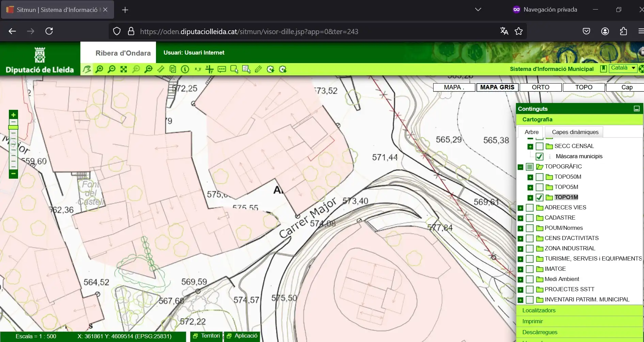This screenshot has width=644, height=342.
Task: Enable the TOPO5M layer checkbox
Action: coord(539,187)
